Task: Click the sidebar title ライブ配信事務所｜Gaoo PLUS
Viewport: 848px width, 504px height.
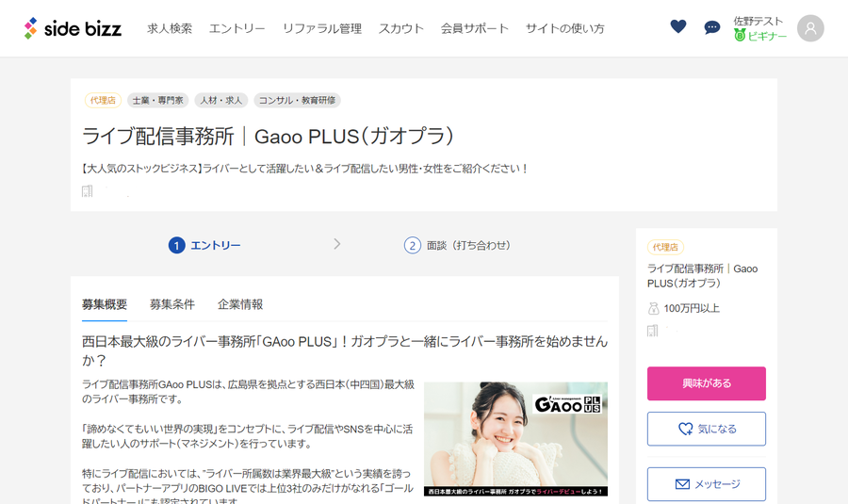Action: (702, 276)
